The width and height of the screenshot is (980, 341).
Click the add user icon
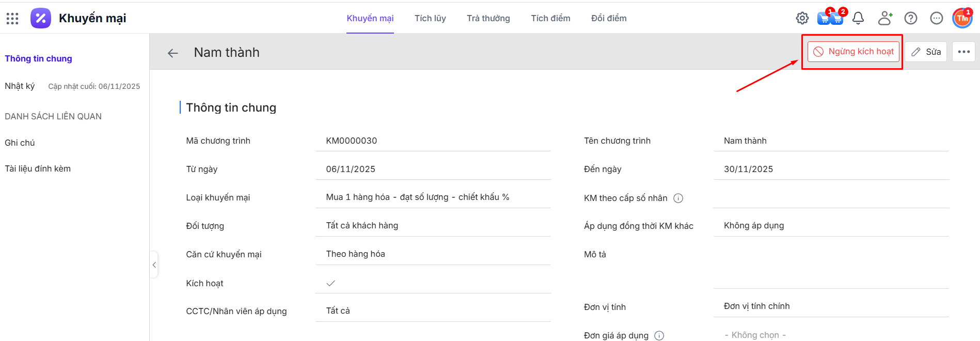pyautogui.click(x=885, y=19)
